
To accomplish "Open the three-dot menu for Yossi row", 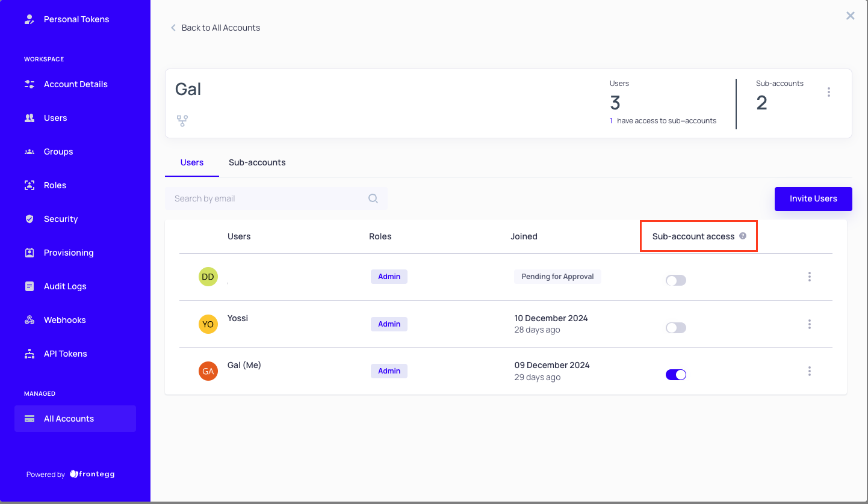I will (809, 324).
